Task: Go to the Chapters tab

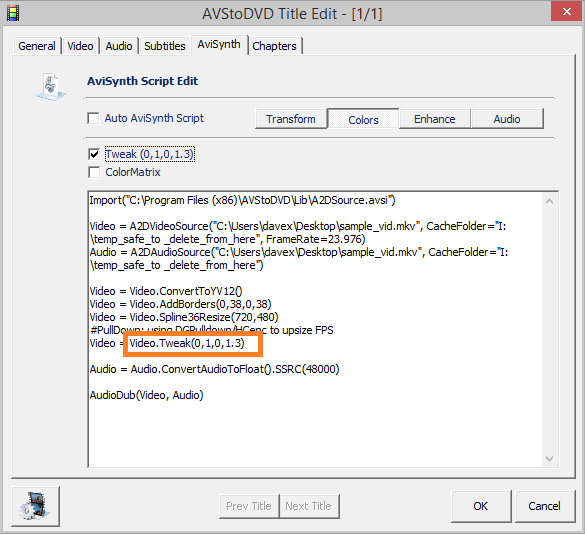Action: tap(274, 46)
